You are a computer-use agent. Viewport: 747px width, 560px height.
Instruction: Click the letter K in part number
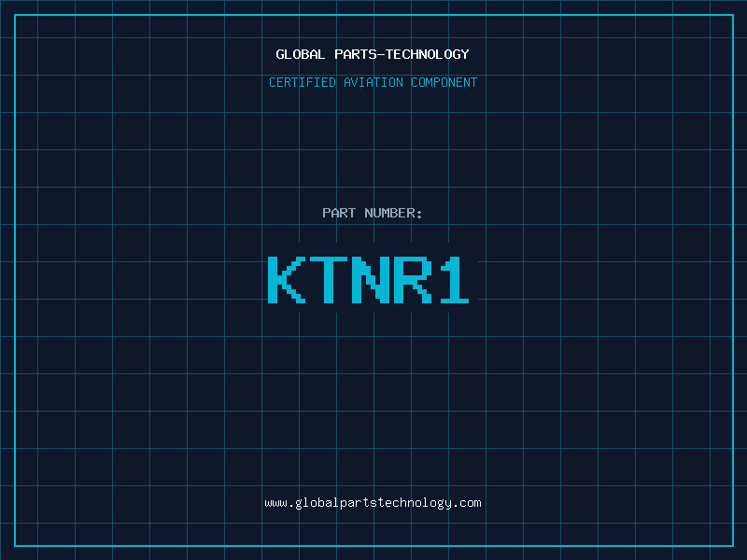(x=287, y=279)
